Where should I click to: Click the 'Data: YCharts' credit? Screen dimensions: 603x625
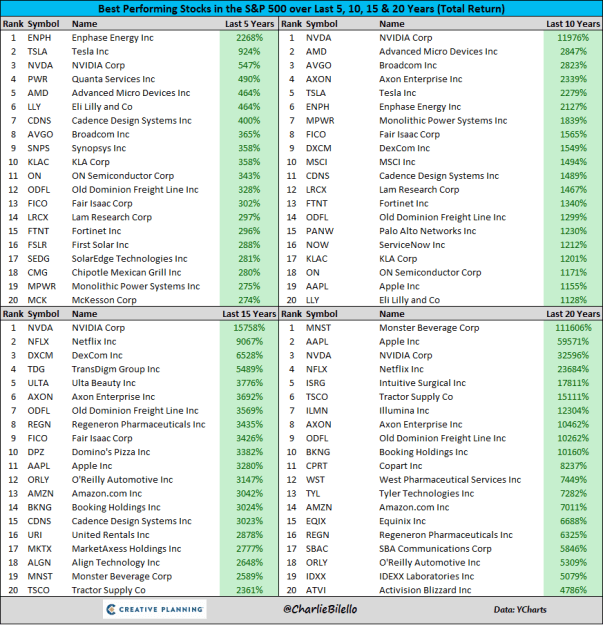coord(520,609)
